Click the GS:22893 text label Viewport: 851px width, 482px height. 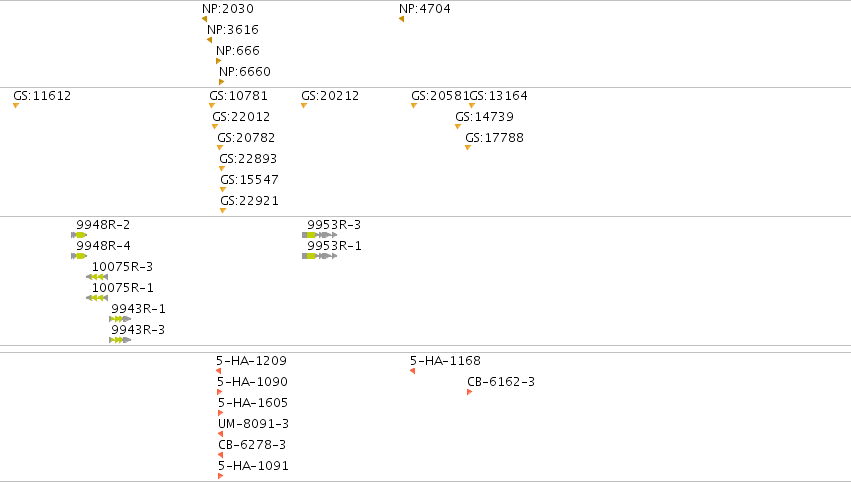click(248, 159)
